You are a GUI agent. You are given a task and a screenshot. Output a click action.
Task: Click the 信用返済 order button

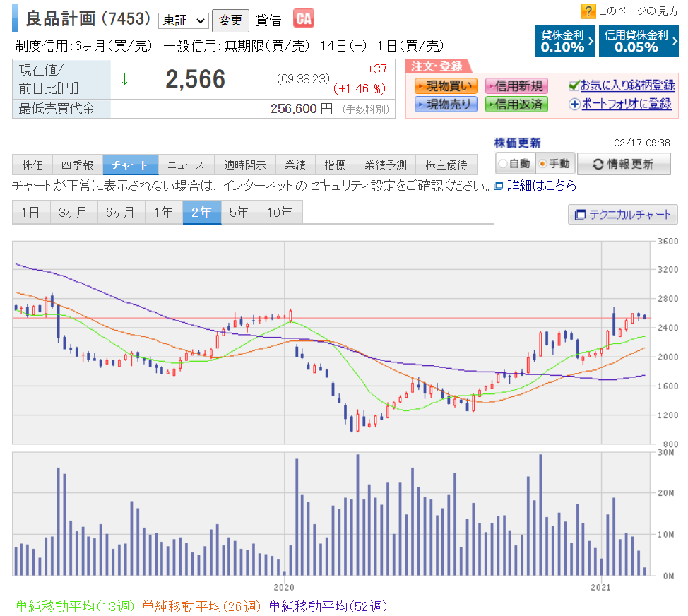pos(516,105)
